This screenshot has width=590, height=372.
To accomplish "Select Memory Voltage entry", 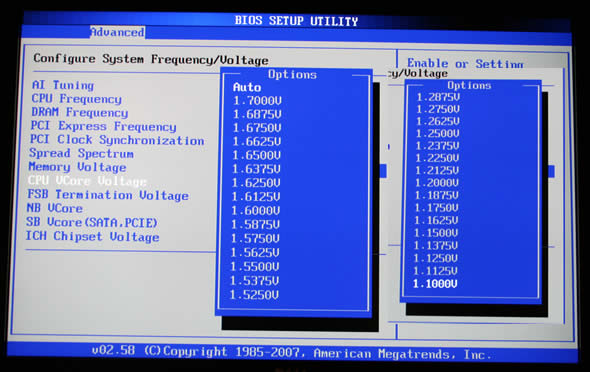I will [77, 167].
